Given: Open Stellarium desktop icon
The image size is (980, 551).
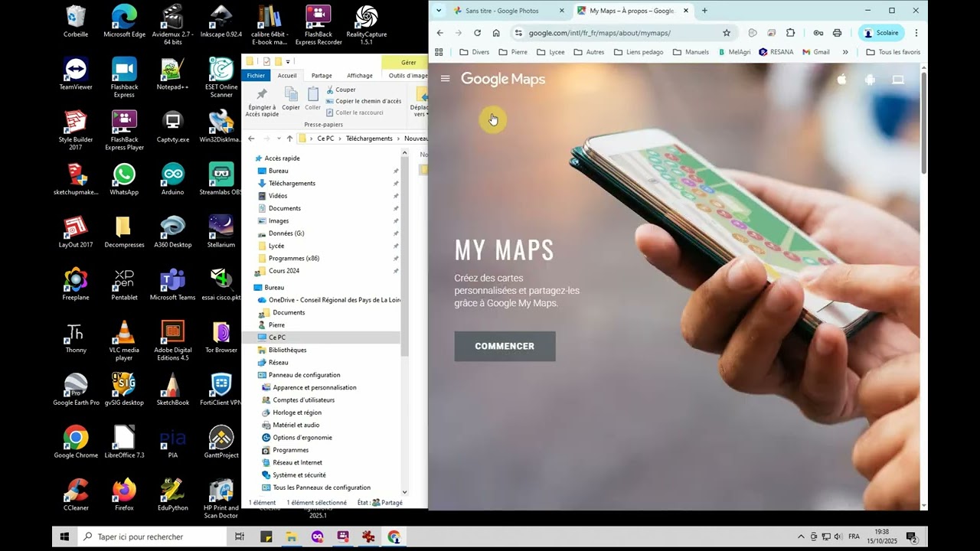Looking at the screenshot, I should [x=221, y=232].
